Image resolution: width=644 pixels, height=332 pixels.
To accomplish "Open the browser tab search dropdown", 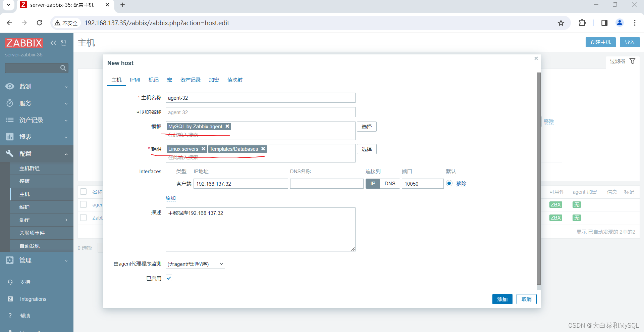I will [x=8, y=5].
